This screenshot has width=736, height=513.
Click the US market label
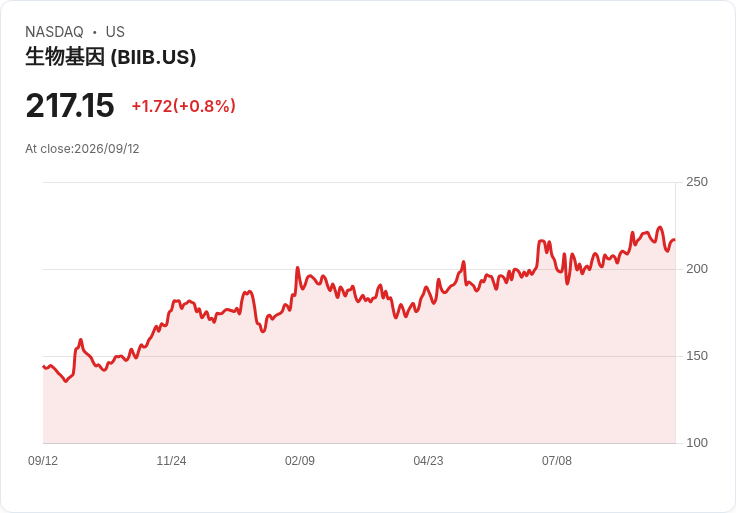pos(115,32)
